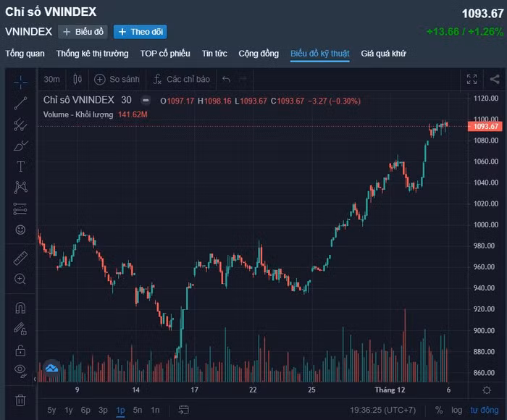The width and height of the screenshot is (507, 420).
Task: Open the Thống kê thị trường tab
Action: click(93, 54)
